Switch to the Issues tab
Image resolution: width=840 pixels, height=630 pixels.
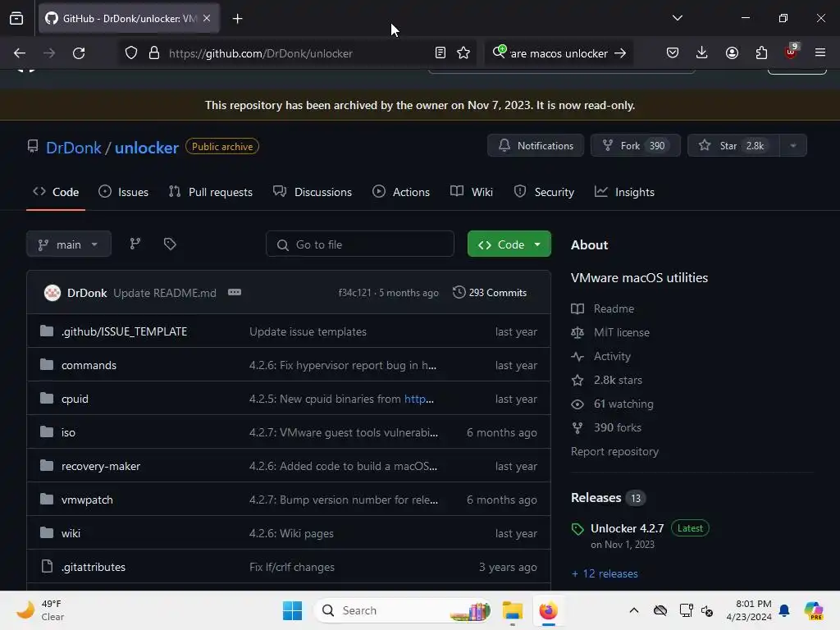coord(124,192)
